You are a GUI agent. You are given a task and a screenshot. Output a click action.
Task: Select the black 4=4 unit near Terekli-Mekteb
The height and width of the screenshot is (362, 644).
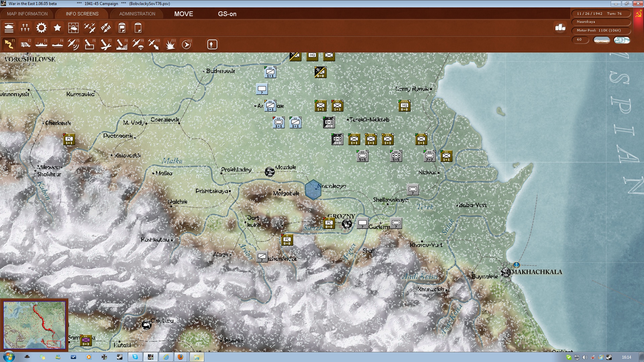[329, 122]
